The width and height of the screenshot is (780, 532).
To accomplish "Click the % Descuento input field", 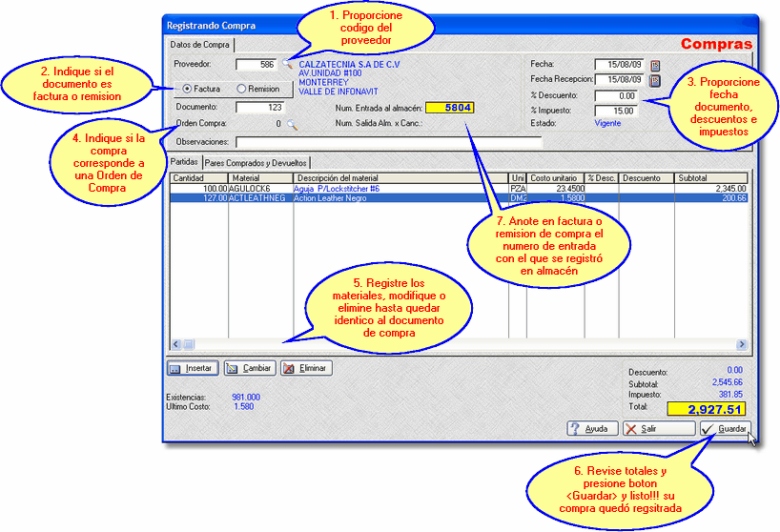I will (x=615, y=96).
